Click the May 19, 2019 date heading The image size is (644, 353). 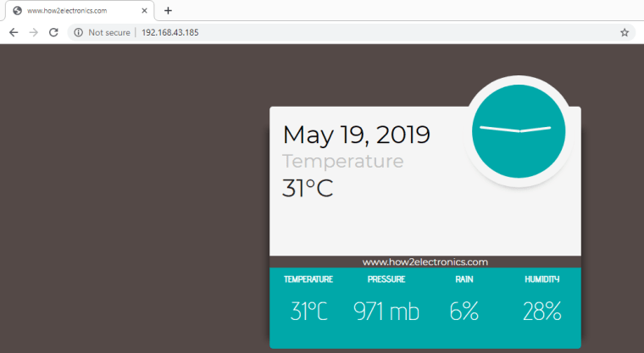coord(356,135)
